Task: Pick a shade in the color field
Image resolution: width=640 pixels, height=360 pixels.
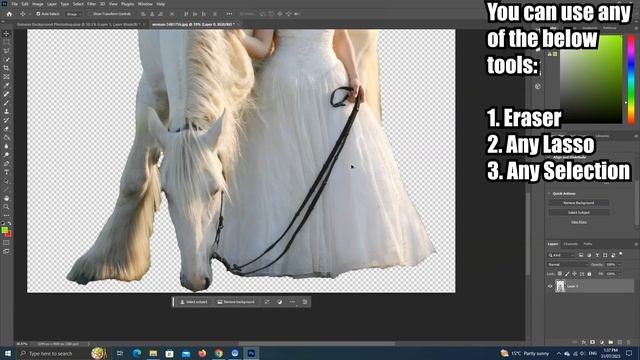Action: pyautogui.click(x=591, y=80)
